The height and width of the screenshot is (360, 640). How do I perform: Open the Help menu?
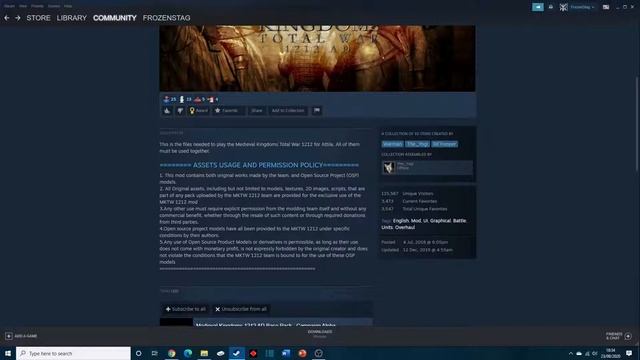(68, 6)
